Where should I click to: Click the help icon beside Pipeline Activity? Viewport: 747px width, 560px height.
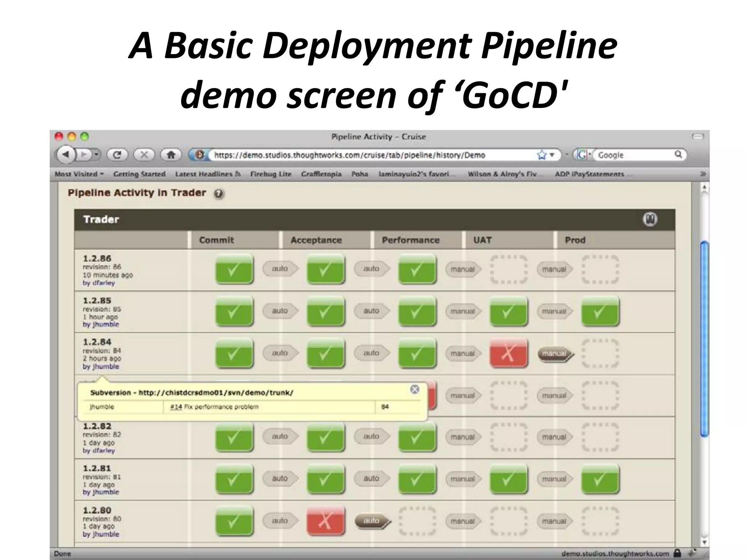218,194
